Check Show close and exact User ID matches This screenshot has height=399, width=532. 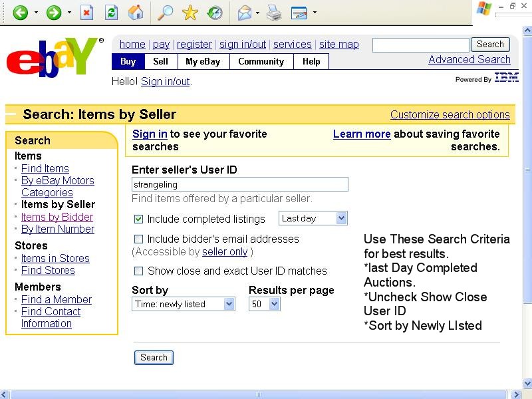[x=138, y=271]
